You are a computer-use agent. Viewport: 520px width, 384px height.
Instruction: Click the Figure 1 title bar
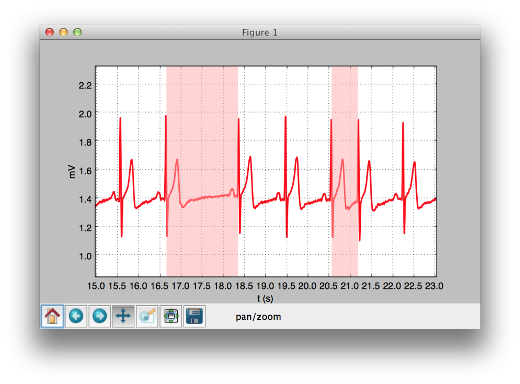[260, 32]
